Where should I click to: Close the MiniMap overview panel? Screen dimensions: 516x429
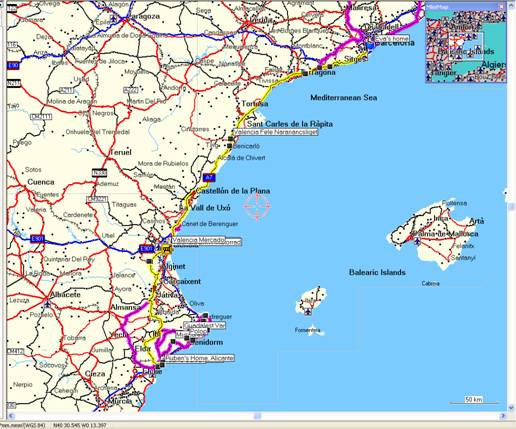(x=501, y=6)
